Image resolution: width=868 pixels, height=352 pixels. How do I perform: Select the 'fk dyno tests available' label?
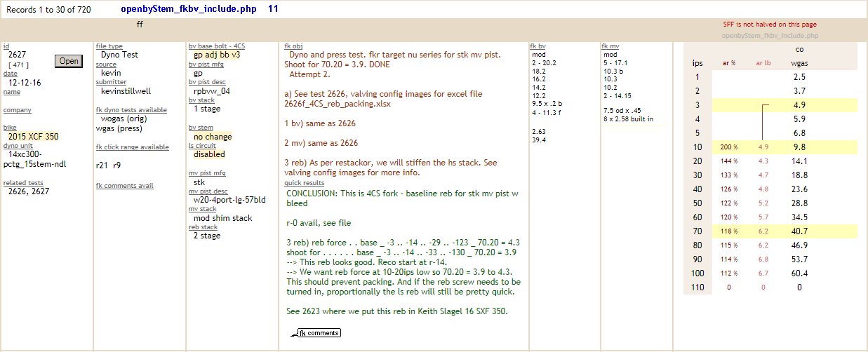(x=131, y=110)
